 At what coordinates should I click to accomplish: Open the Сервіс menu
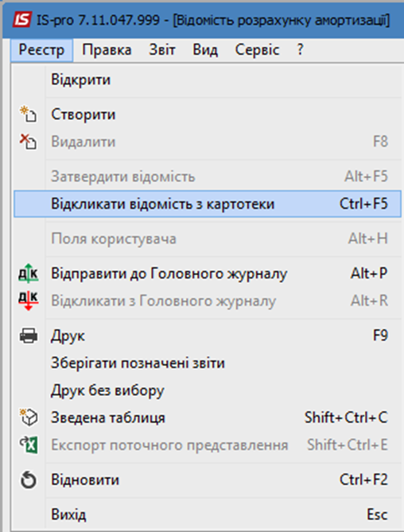coord(257,50)
